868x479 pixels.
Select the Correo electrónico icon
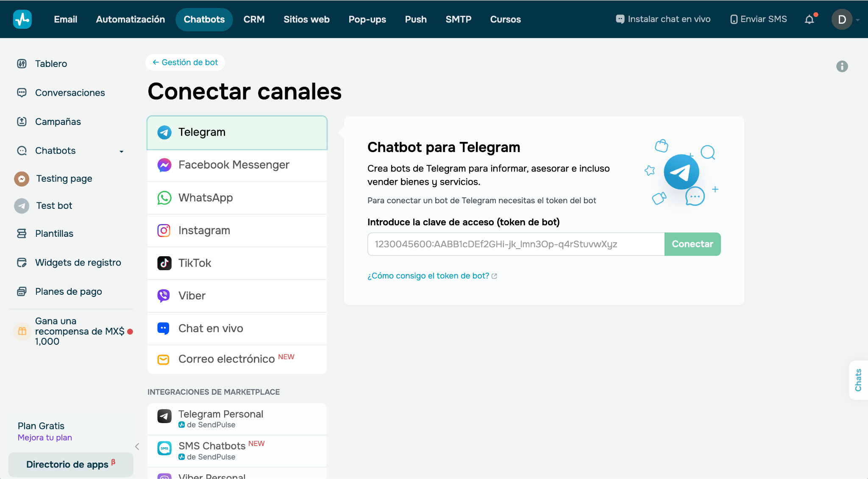(x=163, y=360)
